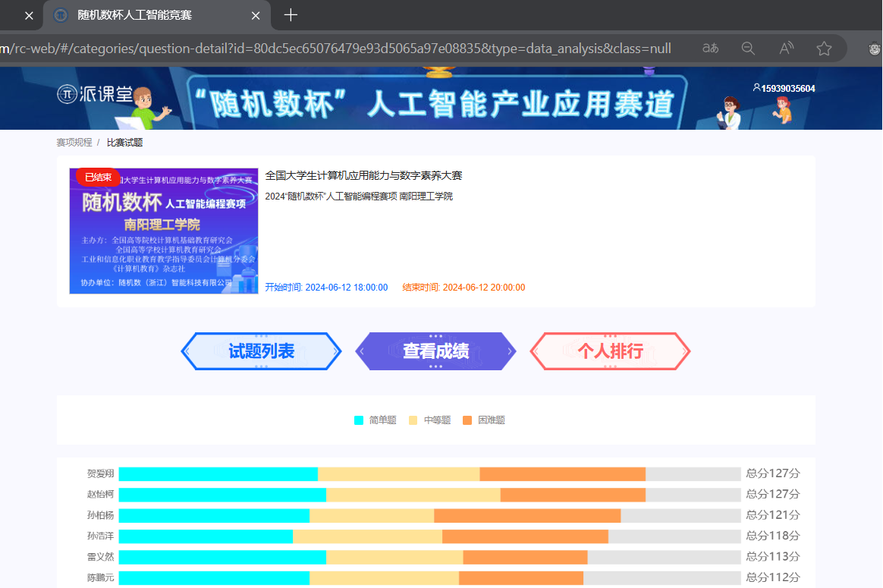Open the 试题列表 section

pyautogui.click(x=261, y=351)
